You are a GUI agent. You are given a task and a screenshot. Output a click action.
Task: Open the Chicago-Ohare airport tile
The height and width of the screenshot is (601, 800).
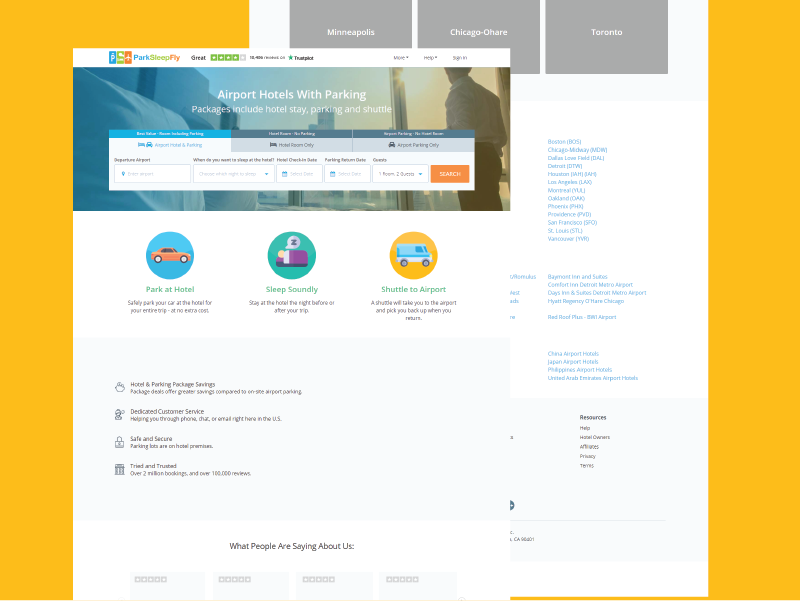[x=477, y=33]
